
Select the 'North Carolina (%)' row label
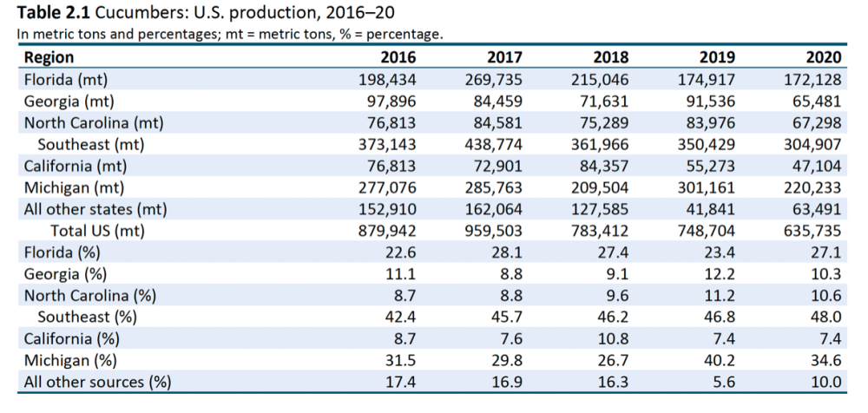coord(89,296)
